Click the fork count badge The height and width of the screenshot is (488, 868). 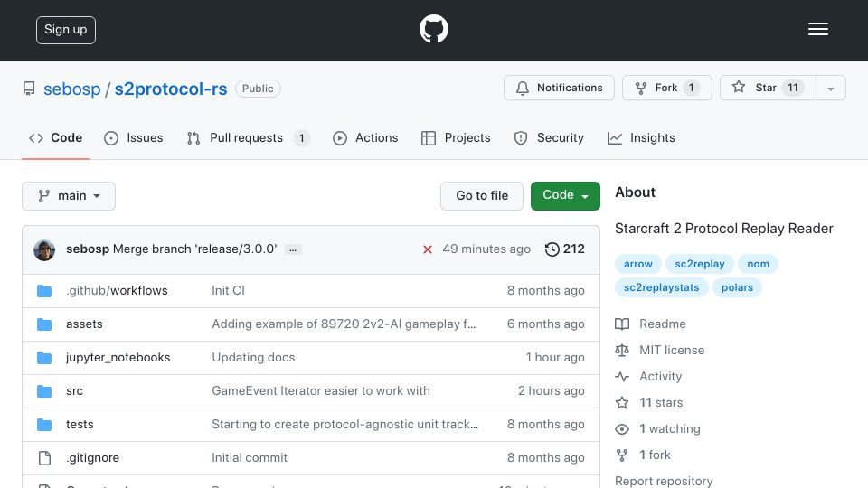click(691, 88)
